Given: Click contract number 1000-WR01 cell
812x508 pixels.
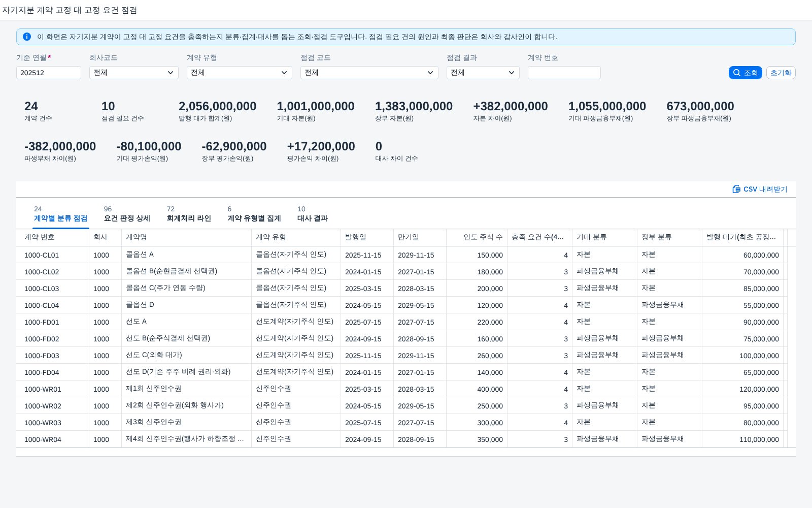Looking at the screenshot, I should 53,389.
